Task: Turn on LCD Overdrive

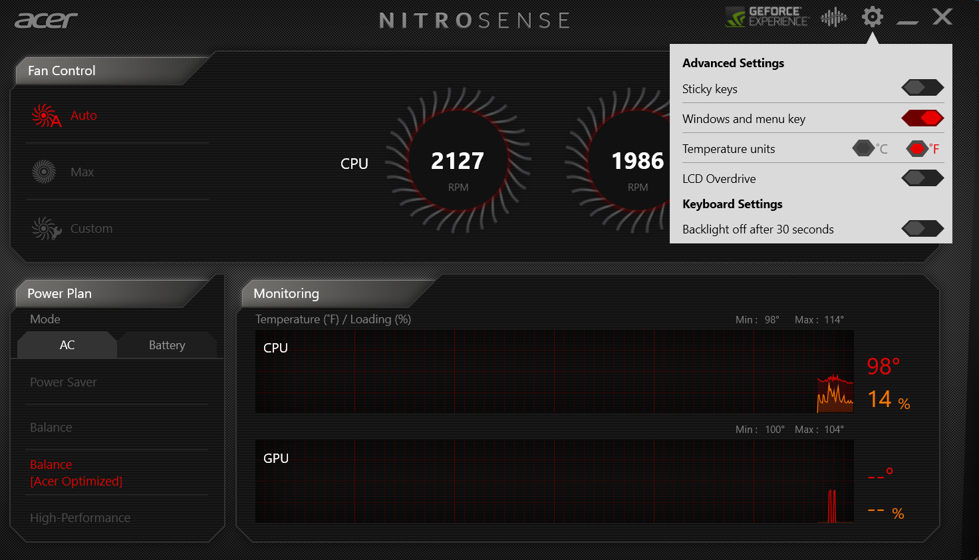Action: pyautogui.click(x=922, y=178)
